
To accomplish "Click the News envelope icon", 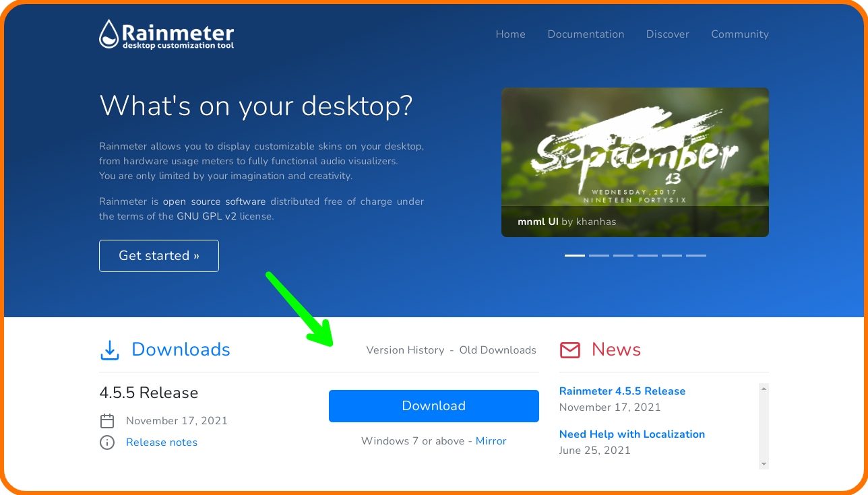I will (x=570, y=350).
